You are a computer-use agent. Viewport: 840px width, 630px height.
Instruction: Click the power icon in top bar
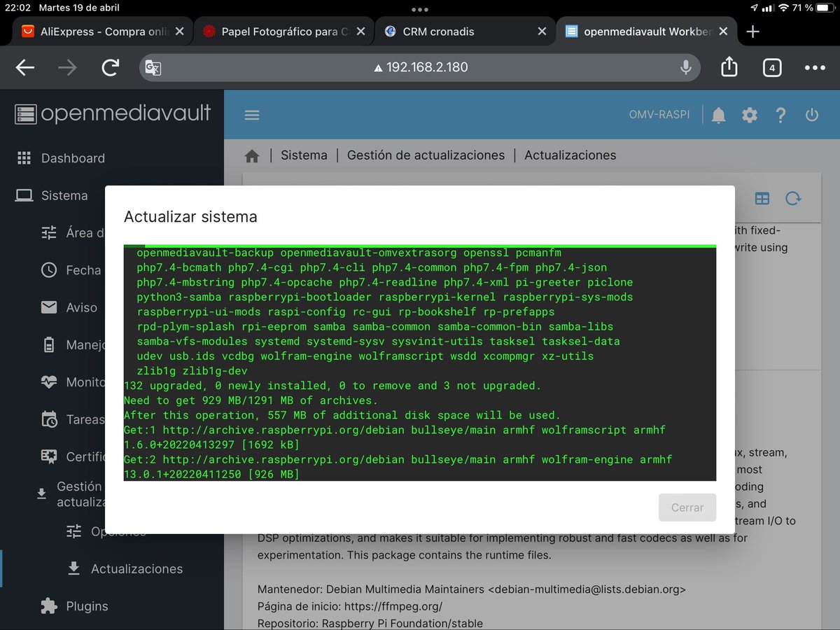click(812, 115)
